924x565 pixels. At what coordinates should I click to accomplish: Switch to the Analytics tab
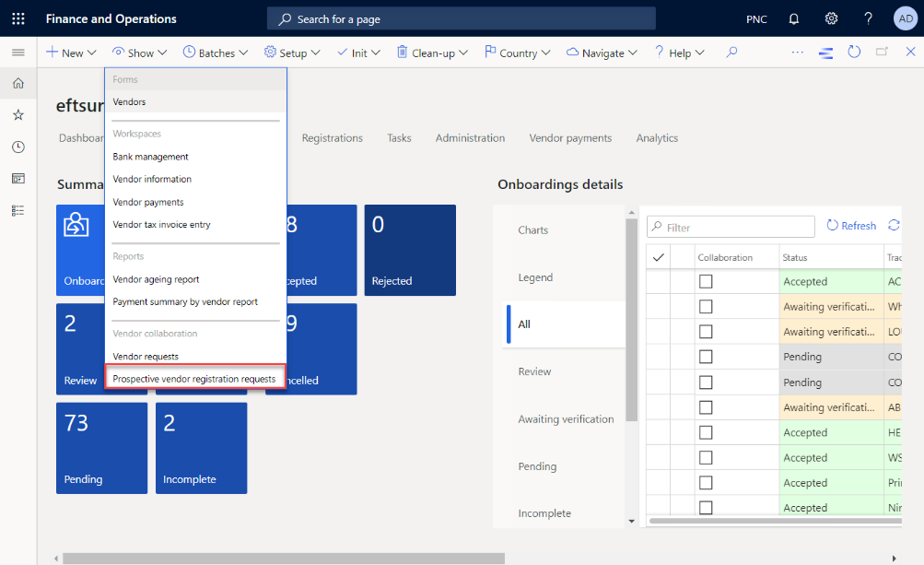[x=657, y=138]
